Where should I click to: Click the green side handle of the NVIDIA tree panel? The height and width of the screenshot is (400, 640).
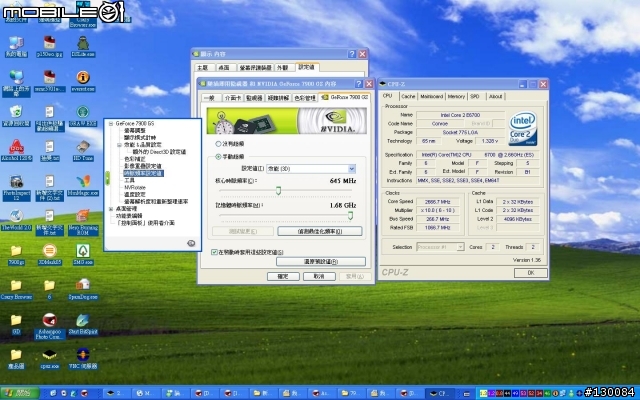point(108,178)
